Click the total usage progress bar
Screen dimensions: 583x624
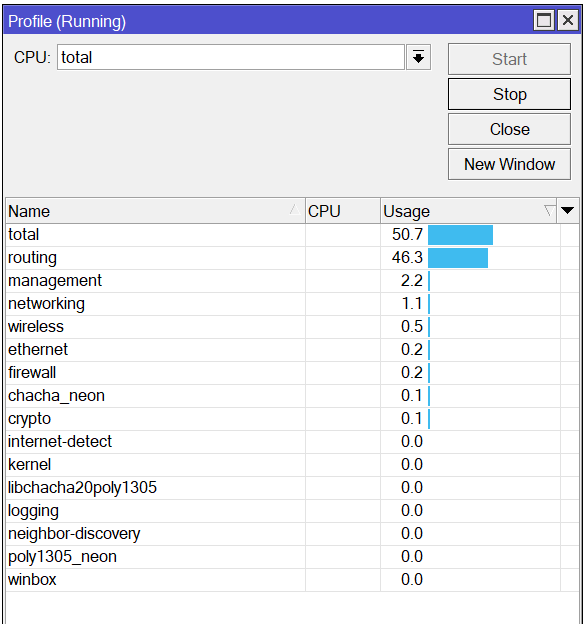point(460,235)
